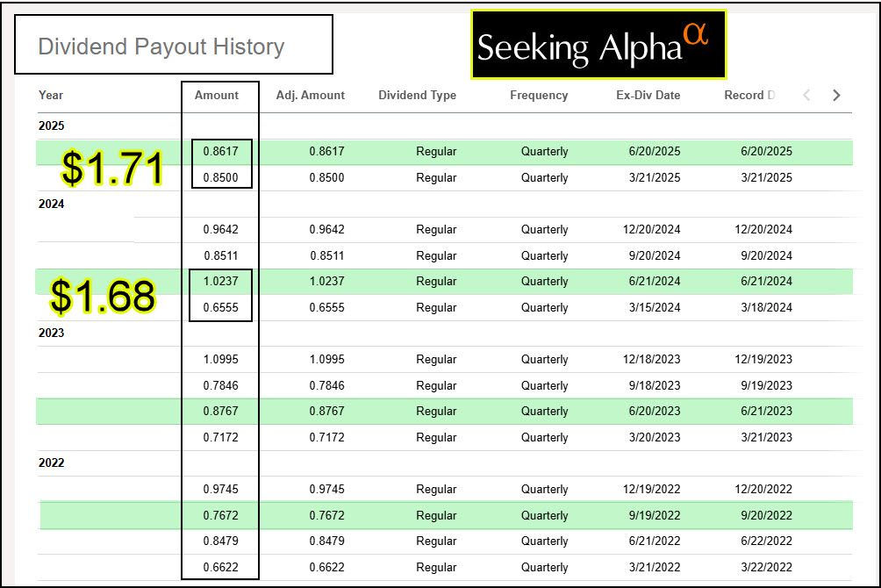Select the 2022 year group label
881x588 pixels.
click(x=52, y=463)
